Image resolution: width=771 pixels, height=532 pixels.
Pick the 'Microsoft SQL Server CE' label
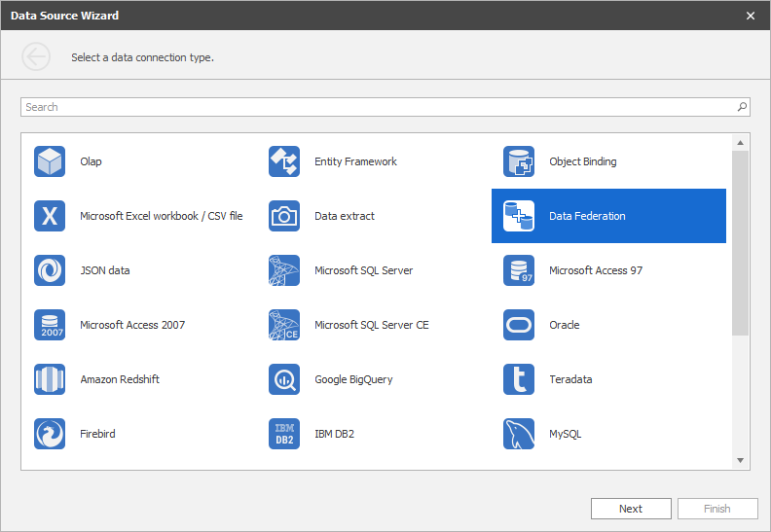pos(371,325)
